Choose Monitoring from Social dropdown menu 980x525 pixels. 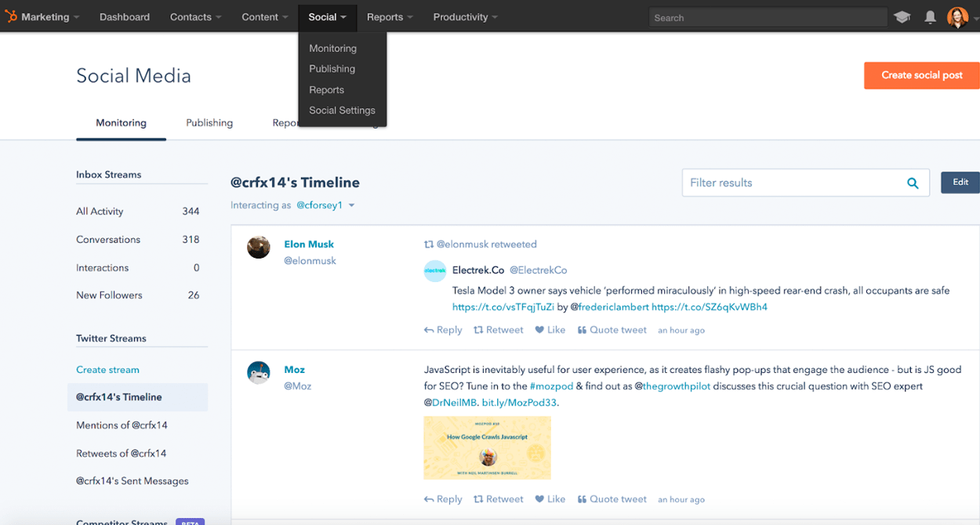[x=332, y=49]
